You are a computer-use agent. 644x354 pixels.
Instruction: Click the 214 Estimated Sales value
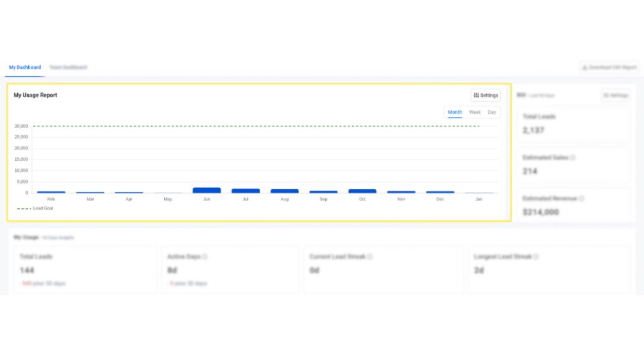[530, 171]
